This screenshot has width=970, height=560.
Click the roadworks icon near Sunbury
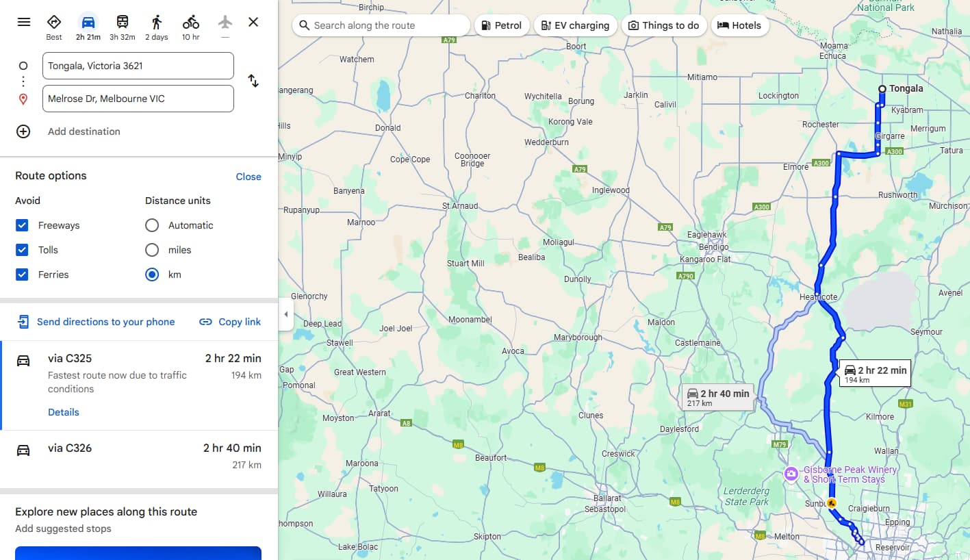click(832, 503)
